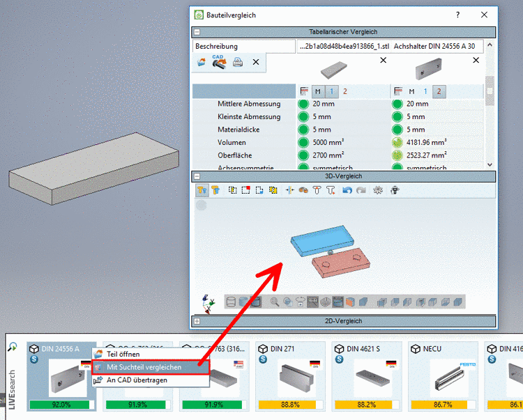The image size is (523, 420).
Task: Click the table filter icon in .stl column
Action: click(x=304, y=91)
